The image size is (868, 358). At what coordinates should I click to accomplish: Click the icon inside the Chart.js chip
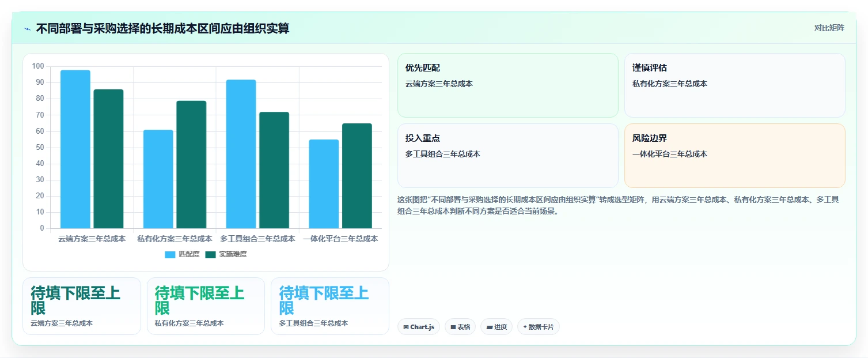pyautogui.click(x=406, y=327)
